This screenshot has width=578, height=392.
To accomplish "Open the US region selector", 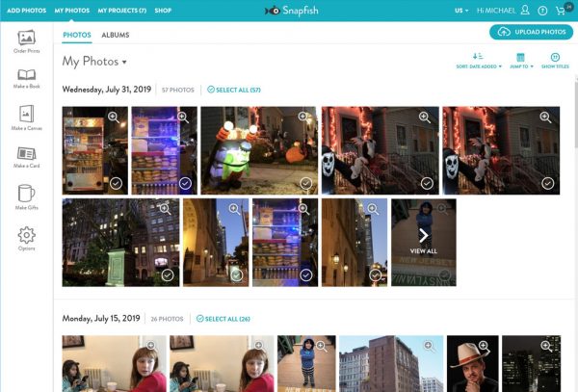I will point(462,11).
